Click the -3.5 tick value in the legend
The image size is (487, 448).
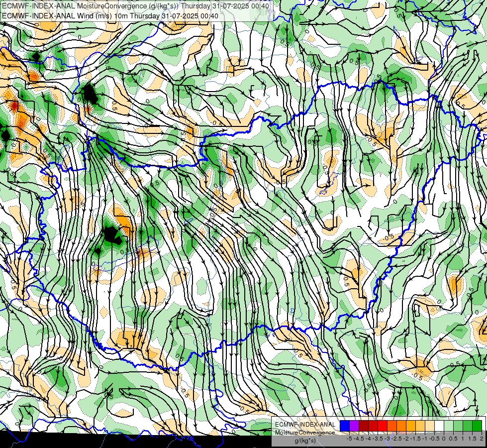pyautogui.click(x=378, y=439)
